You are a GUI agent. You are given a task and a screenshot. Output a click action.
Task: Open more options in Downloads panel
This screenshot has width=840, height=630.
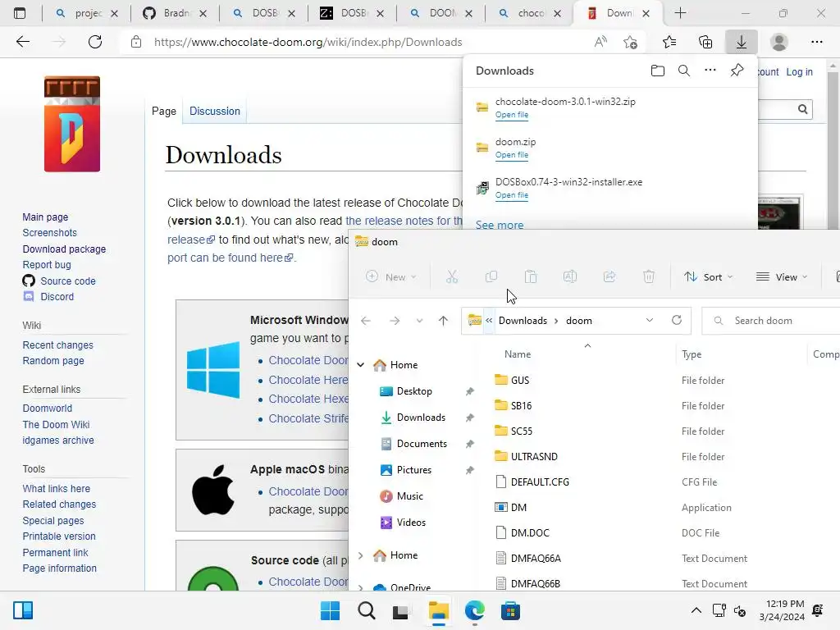[x=710, y=71]
